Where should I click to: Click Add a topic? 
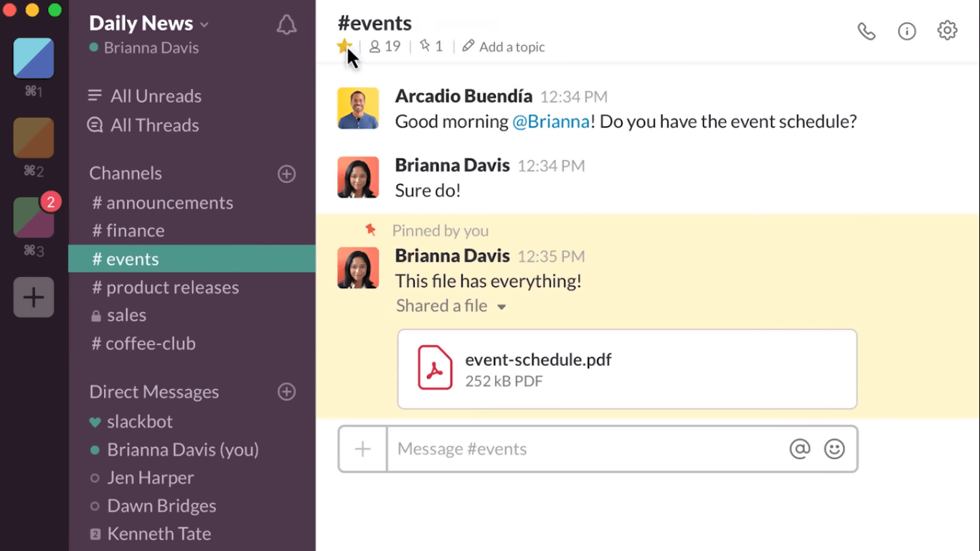click(504, 47)
